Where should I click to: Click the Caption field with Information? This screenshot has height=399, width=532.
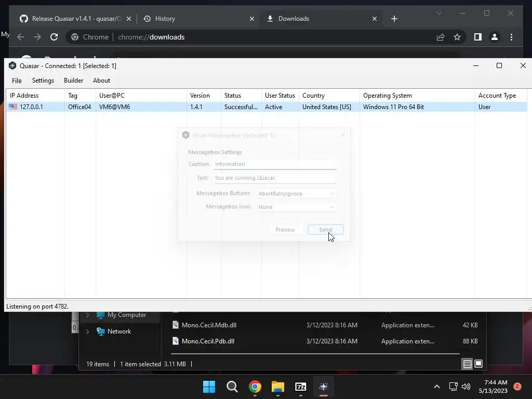[275, 164]
